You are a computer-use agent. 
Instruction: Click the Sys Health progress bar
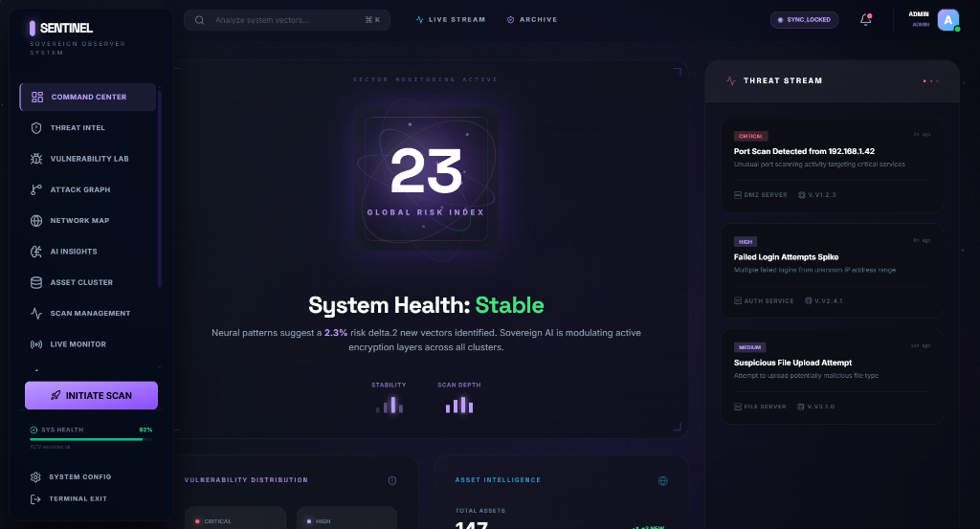click(91, 439)
